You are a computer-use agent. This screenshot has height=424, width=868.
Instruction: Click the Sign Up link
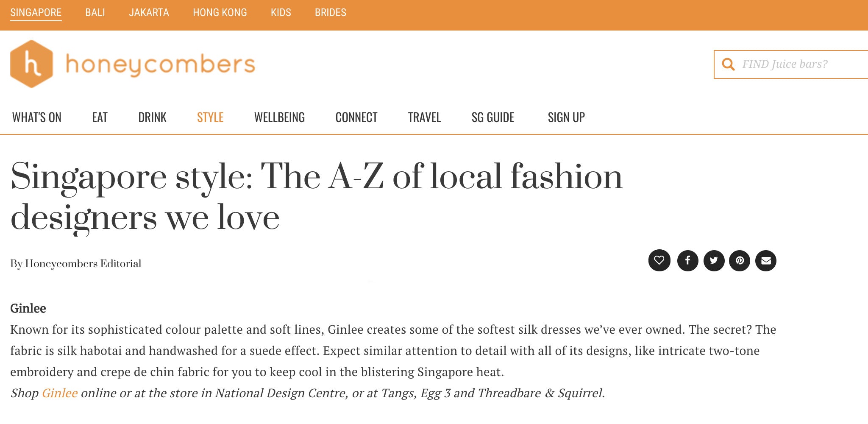click(x=566, y=117)
